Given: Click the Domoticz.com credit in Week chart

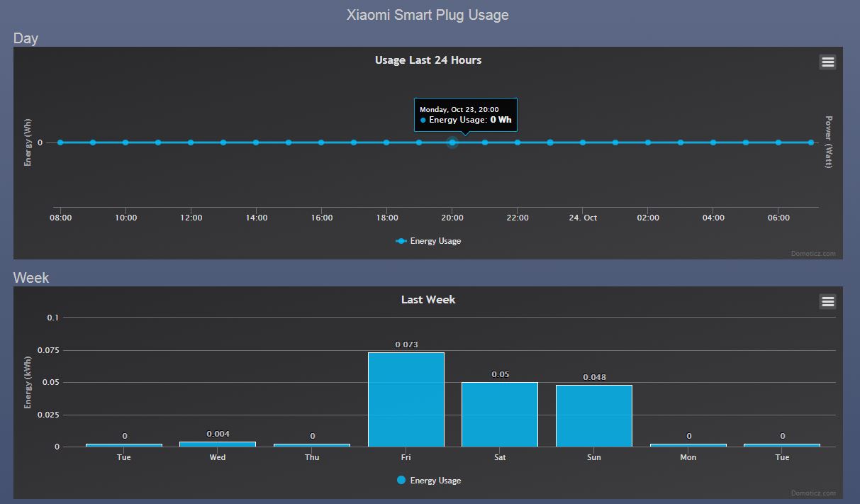Looking at the screenshot, I should click(x=813, y=493).
